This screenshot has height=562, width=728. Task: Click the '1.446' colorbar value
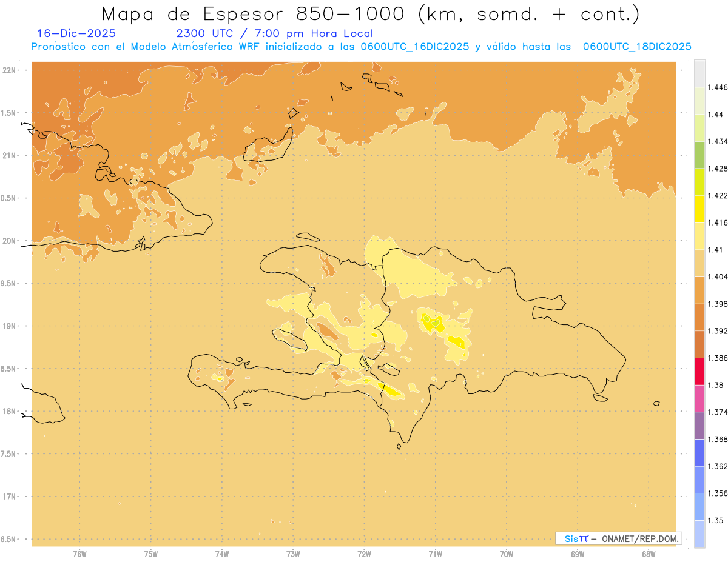716,87
